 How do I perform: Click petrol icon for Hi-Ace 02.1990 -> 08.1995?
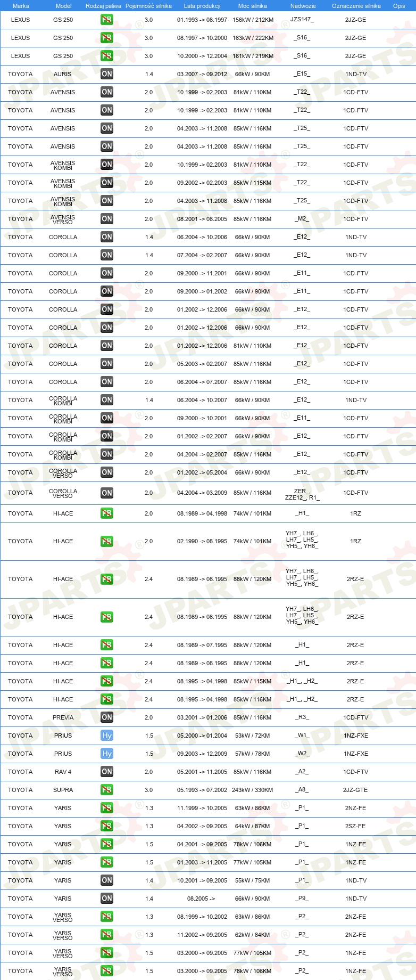pyautogui.click(x=107, y=542)
